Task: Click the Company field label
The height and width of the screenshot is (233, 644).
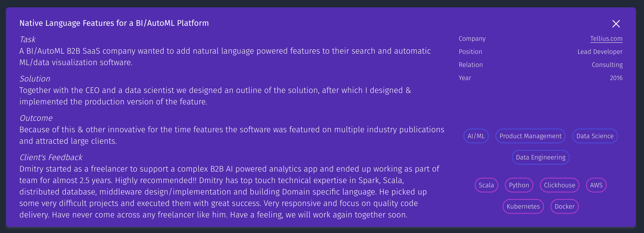Action: (x=472, y=38)
